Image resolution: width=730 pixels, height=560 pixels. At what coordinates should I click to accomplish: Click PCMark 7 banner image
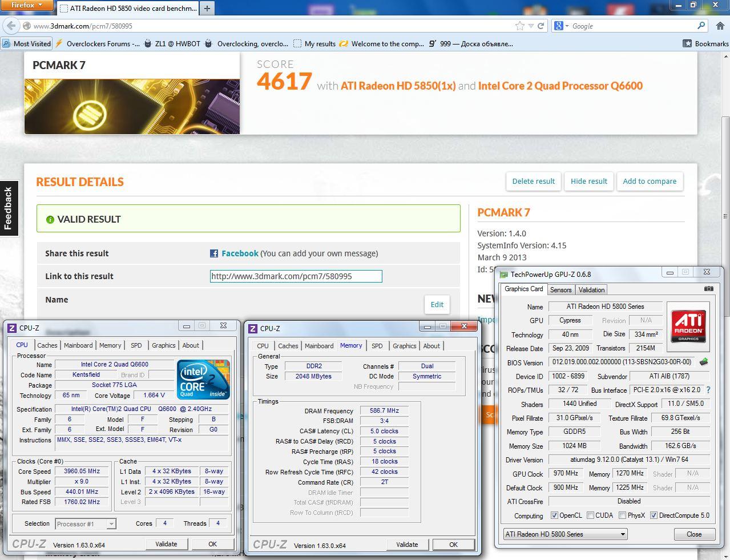(x=132, y=106)
